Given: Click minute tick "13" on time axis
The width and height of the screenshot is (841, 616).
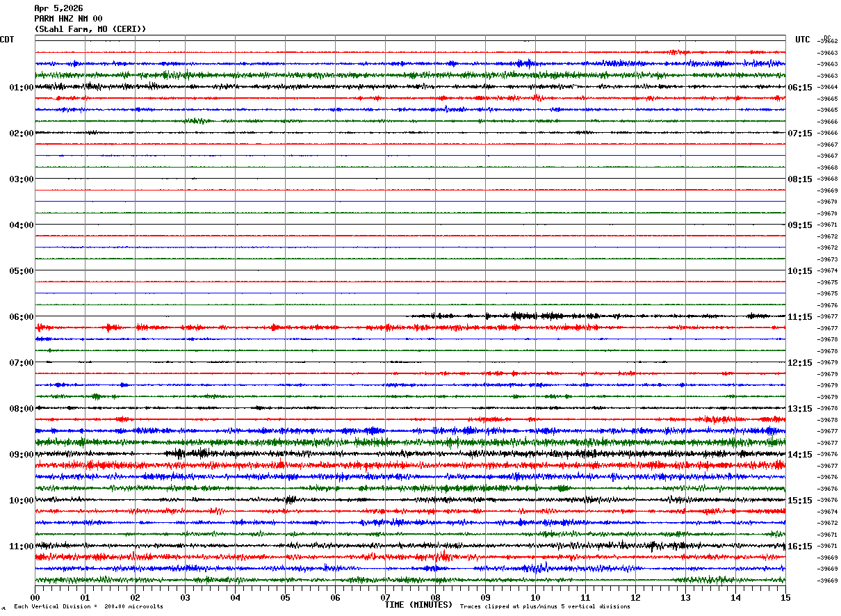Looking at the screenshot, I should (x=685, y=597).
